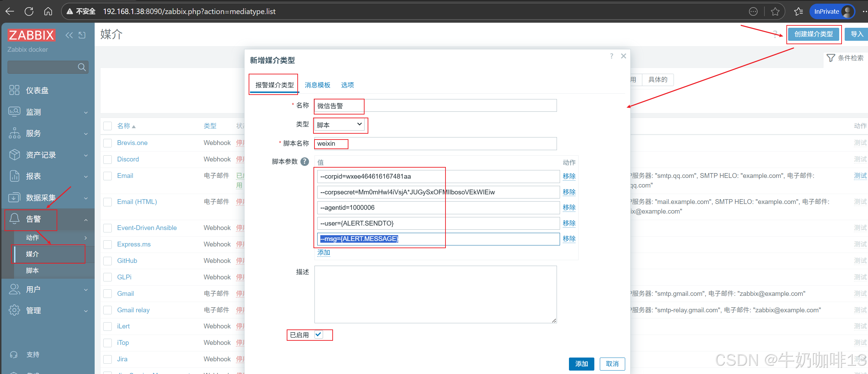This screenshot has height=374, width=868.
Task: Click into the 描述 description textarea
Action: point(435,294)
